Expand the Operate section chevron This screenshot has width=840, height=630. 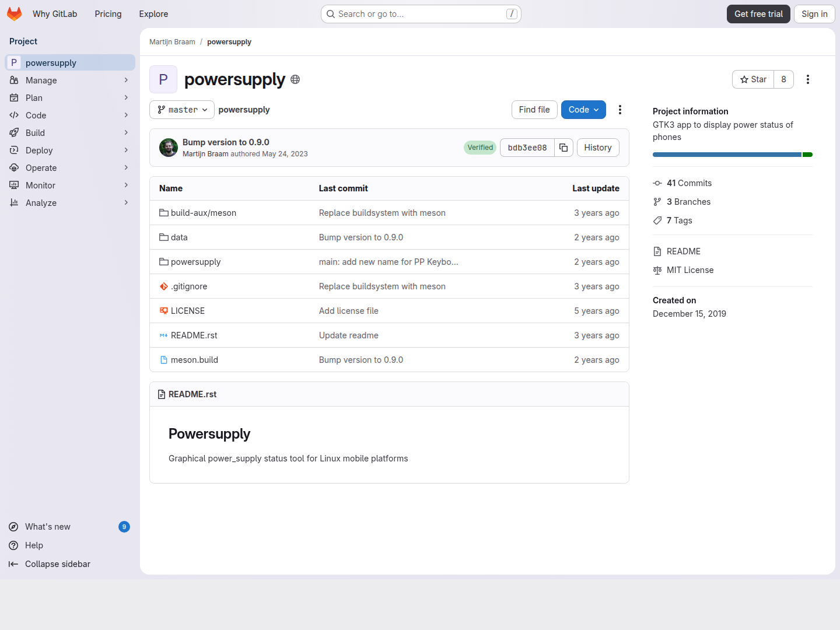tap(126, 168)
